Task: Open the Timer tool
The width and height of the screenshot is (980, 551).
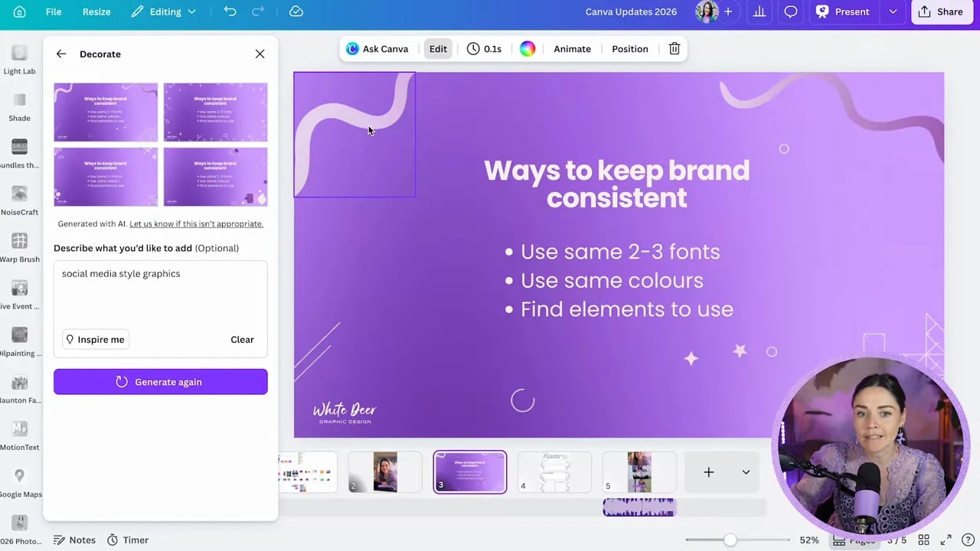Action: click(x=128, y=540)
